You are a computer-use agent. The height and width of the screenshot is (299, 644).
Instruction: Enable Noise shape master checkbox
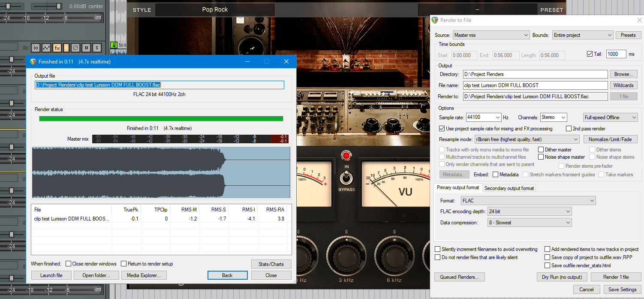pos(541,157)
